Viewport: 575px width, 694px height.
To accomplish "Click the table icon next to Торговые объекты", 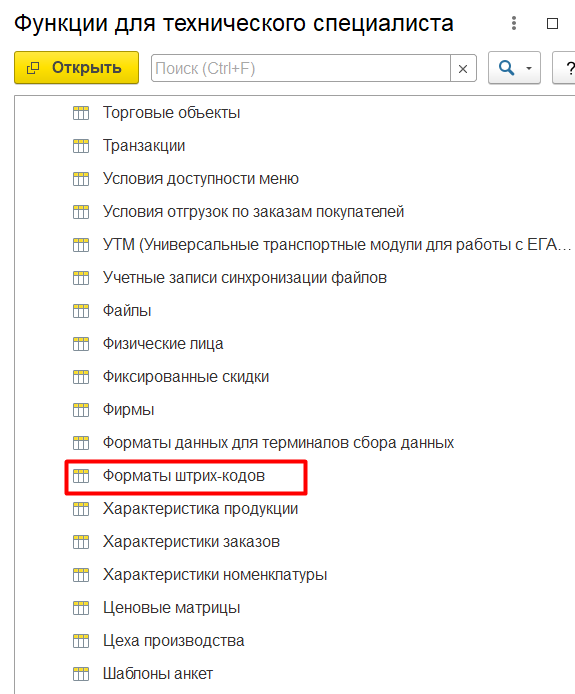I will point(81,113).
